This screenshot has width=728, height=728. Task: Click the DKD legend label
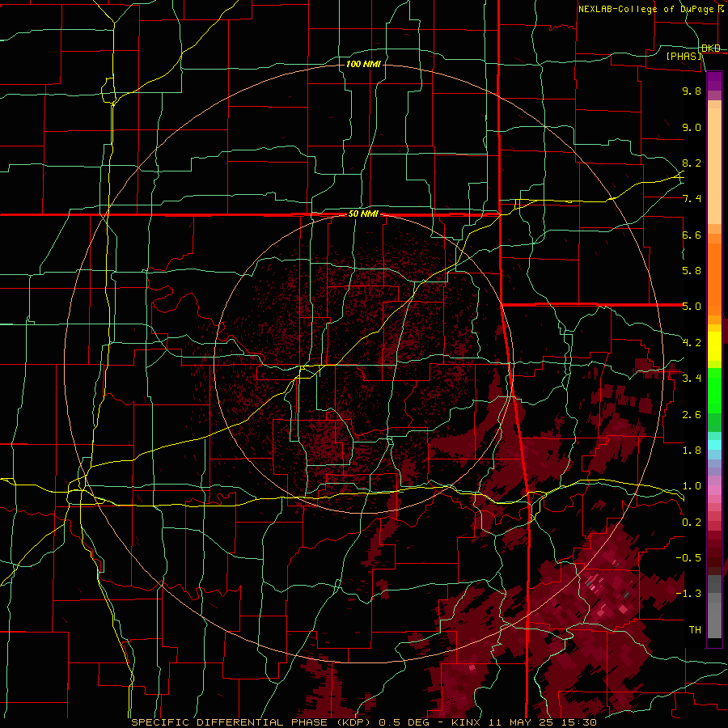coord(711,49)
